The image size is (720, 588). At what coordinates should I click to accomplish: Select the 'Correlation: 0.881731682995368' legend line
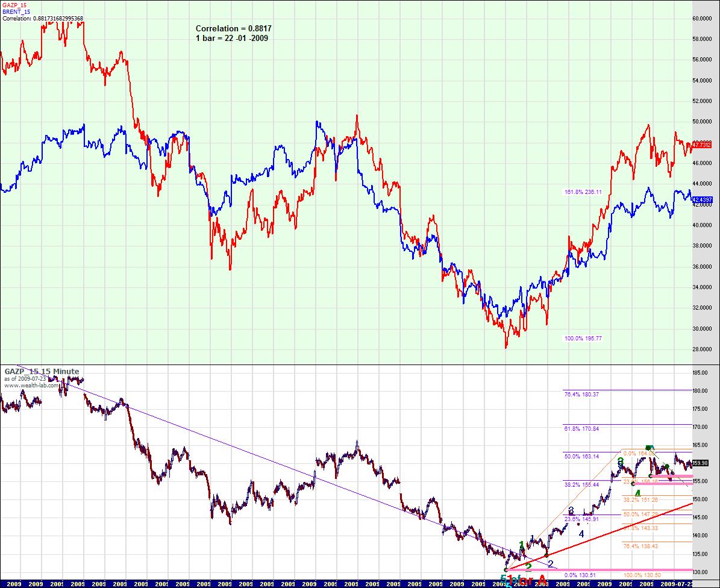pos(43,18)
